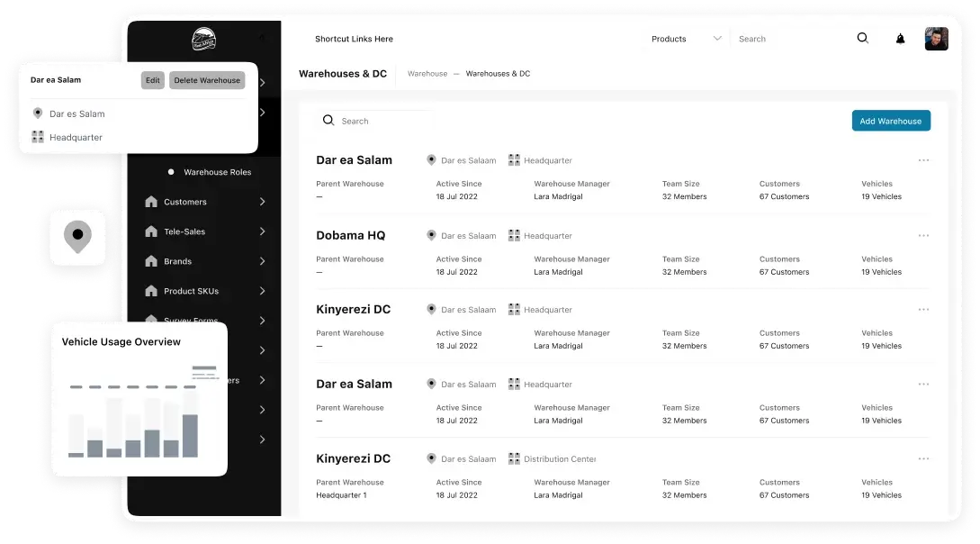
Task: Select the Survey Forms sidebar entry
Action: (191, 321)
